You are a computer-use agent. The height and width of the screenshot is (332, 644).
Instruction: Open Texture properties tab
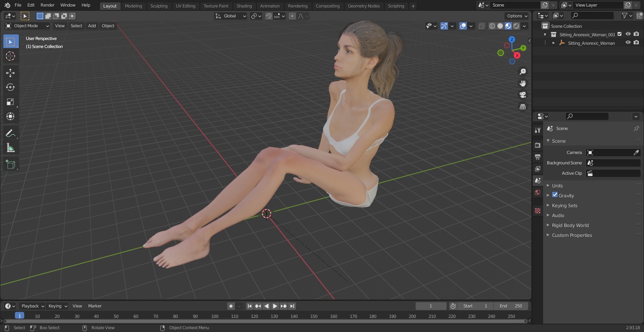[537, 211]
